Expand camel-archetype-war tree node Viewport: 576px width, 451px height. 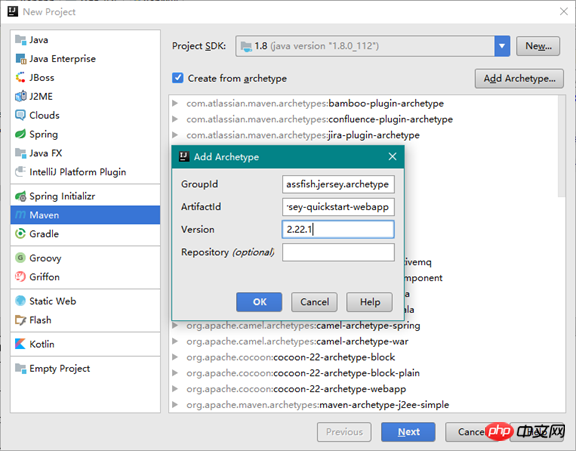[175, 341]
